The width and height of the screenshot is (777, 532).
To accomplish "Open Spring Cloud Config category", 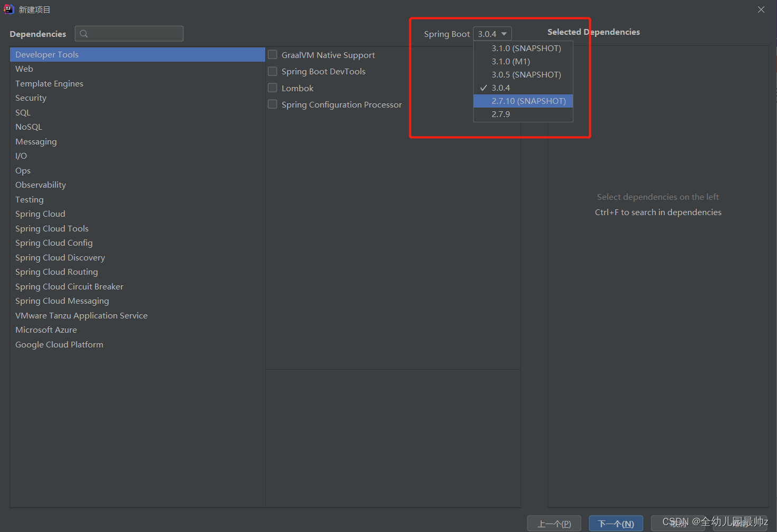I will [138, 243].
